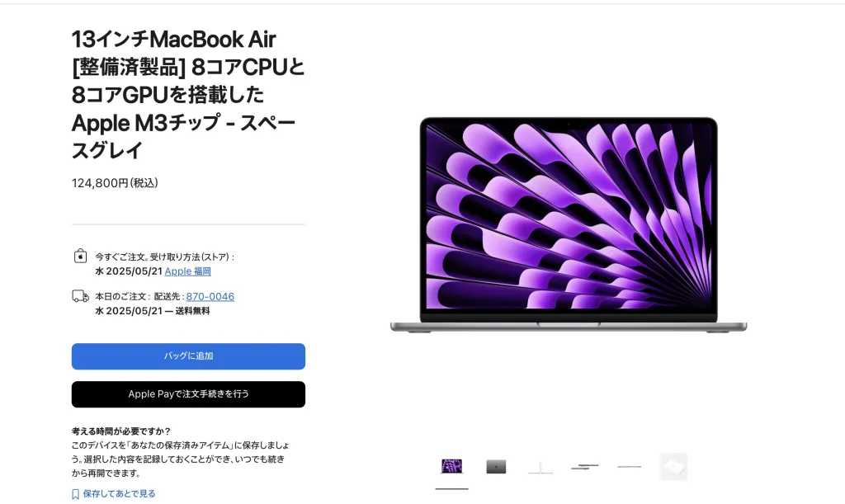The image size is (845, 504).
Task: Click the bookmark icon next to 保存してあとで見る
Action: click(75, 494)
